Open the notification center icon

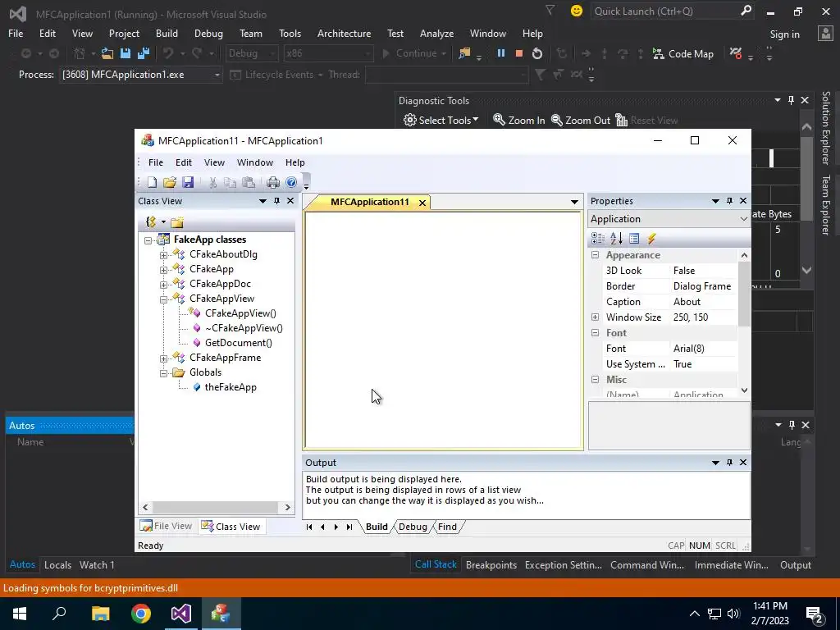click(x=815, y=614)
